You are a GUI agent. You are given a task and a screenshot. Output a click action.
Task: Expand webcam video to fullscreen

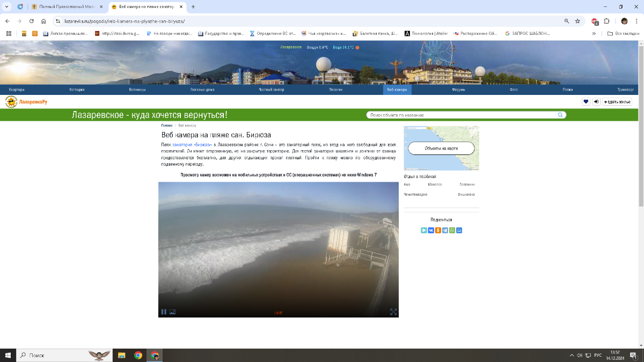click(x=393, y=312)
